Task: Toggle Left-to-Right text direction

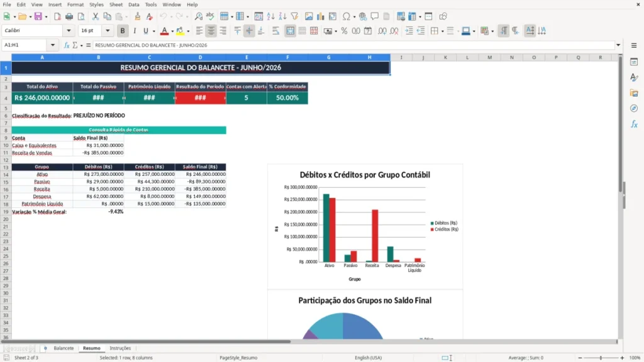Action: (504, 31)
